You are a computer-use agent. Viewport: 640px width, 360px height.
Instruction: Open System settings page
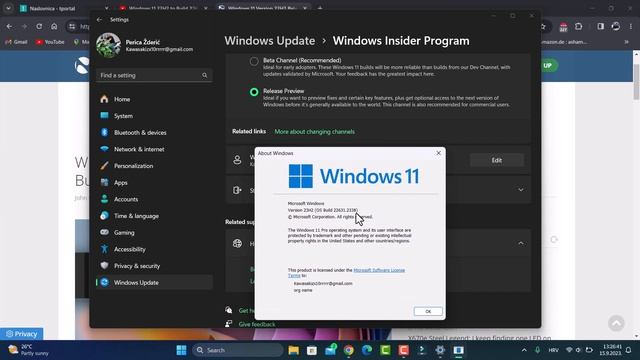pyautogui.click(x=154, y=116)
